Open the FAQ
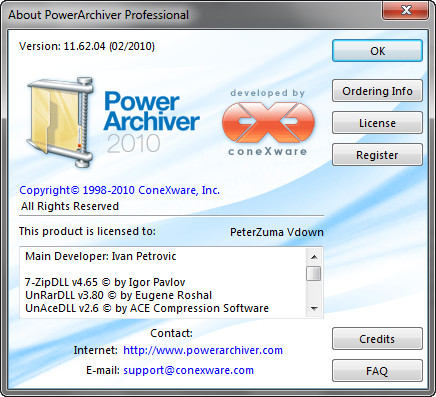 pos(377,371)
